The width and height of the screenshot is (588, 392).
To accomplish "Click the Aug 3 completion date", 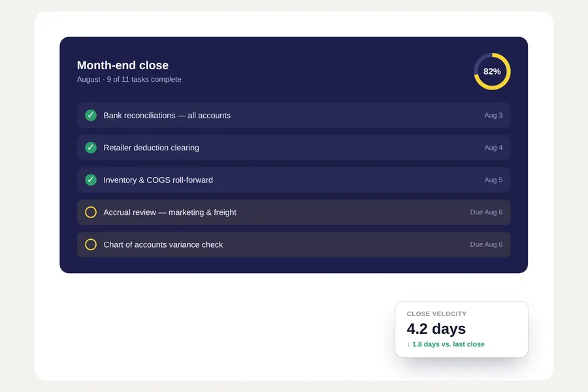I will [493, 115].
